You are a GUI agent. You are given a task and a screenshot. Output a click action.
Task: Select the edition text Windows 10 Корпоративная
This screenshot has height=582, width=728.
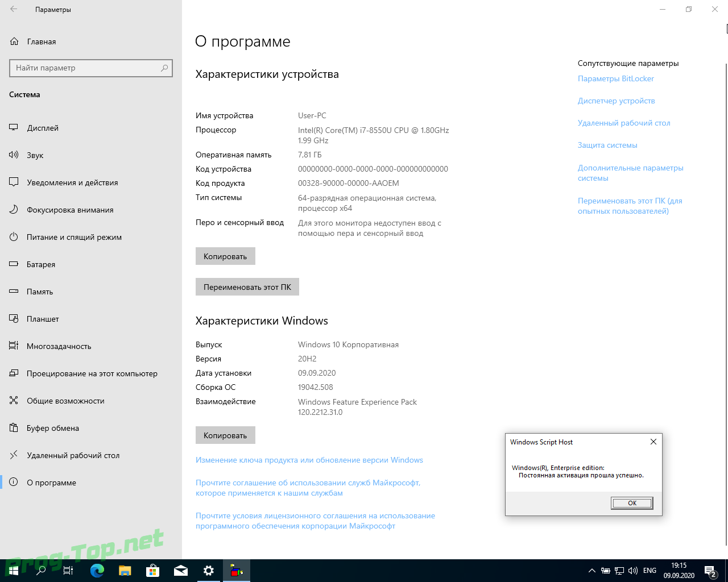[x=348, y=344]
